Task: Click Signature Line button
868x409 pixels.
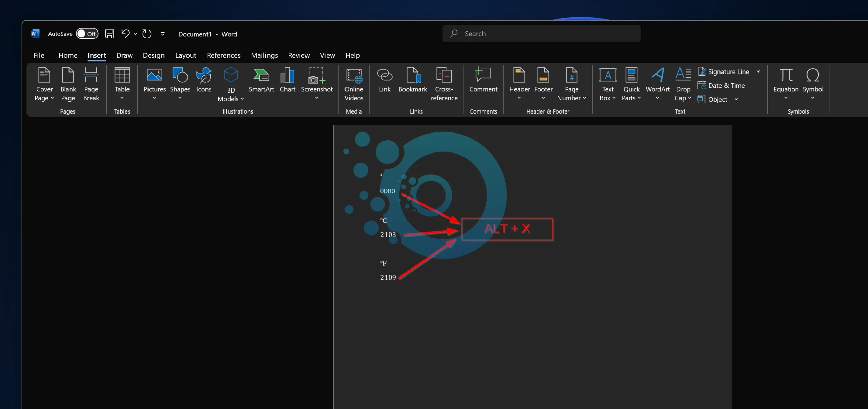Action: tap(724, 71)
